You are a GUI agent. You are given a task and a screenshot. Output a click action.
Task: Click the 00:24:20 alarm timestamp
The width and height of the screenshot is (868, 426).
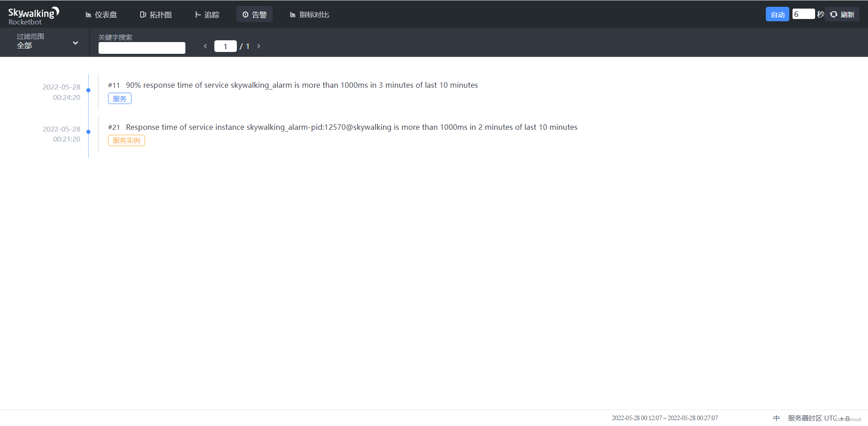click(x=61, y=92)
